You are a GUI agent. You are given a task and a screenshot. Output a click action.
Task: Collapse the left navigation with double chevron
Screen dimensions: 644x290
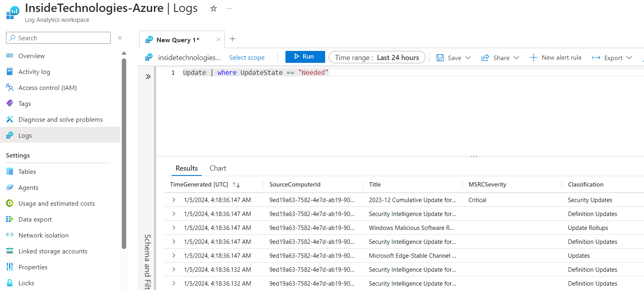coord(120,38)
